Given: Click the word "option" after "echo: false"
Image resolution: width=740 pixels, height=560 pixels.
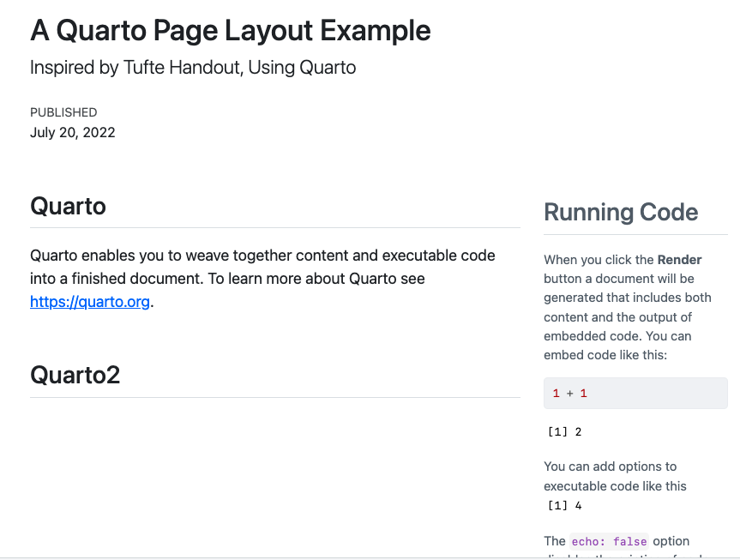Looking at the screenshot, I should [x=671, y=541].
